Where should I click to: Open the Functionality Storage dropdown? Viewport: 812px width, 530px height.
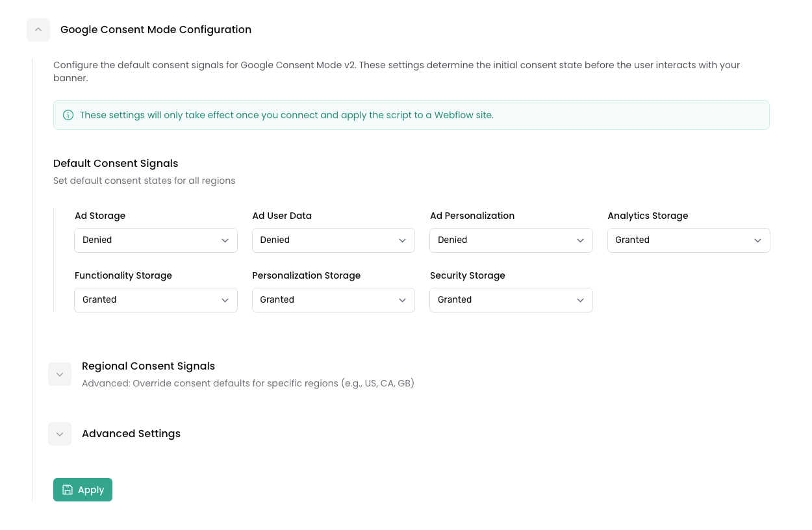click(x=156, y=300)
